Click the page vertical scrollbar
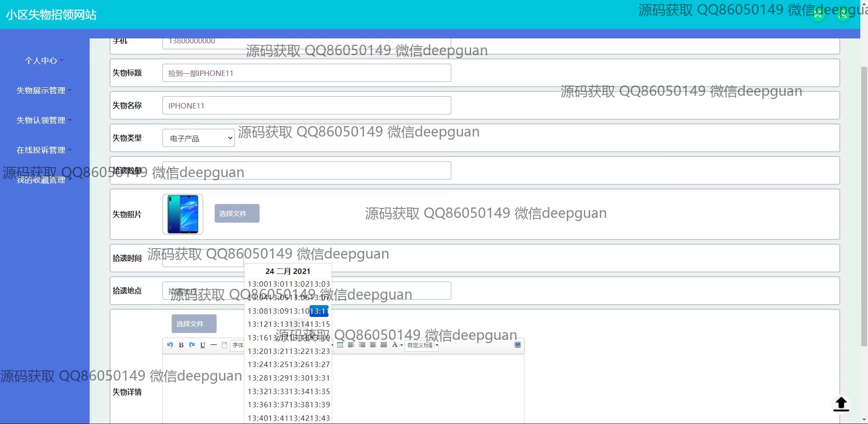The height and width of the screenshot is (424, 868). tap(864, 206)
